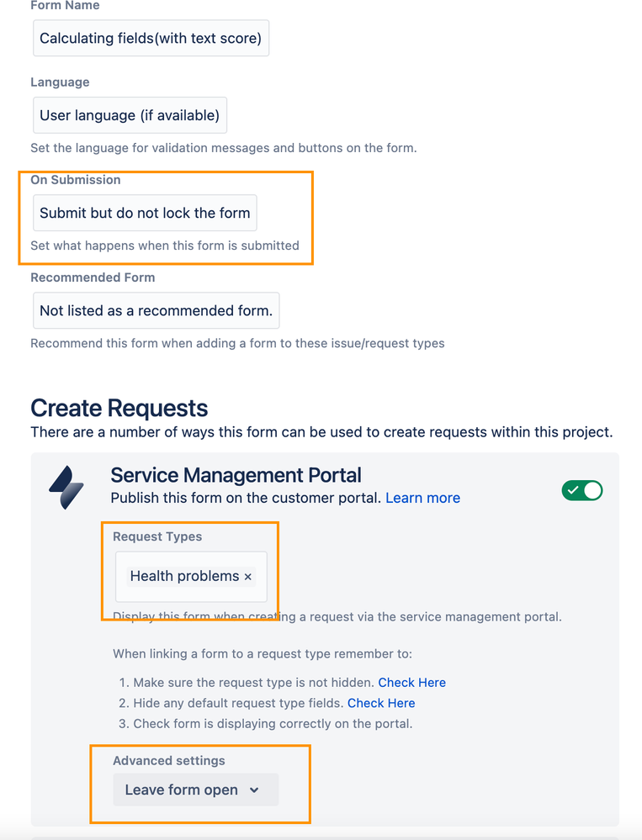Click Check Here for hidden request types
This screenshot has height=840, width=642.
tap(411, 682)
